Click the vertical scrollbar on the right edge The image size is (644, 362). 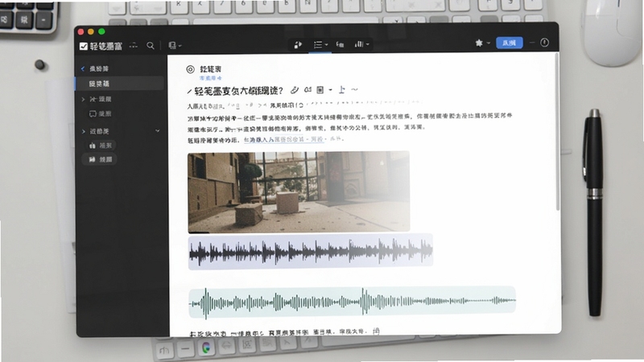click(557, 131)
